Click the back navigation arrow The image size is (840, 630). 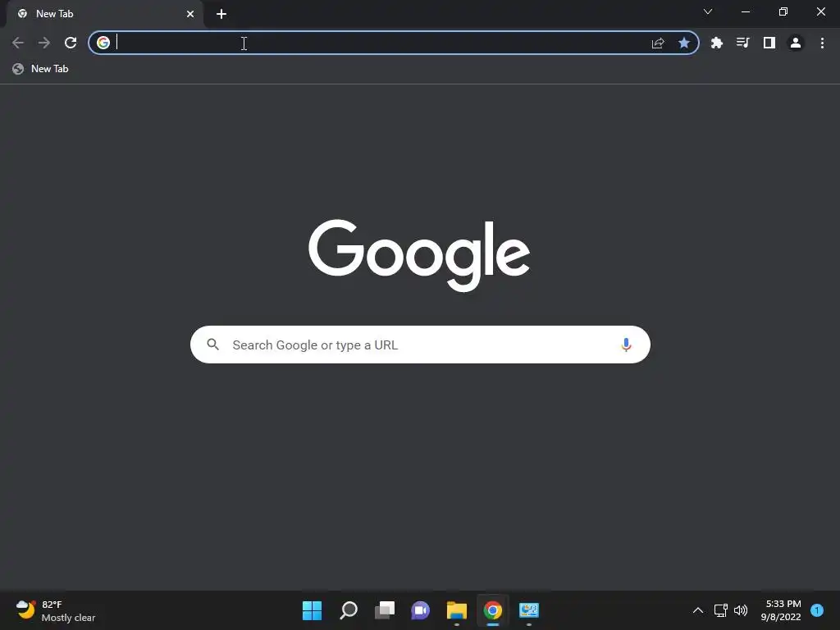(18, 43)
